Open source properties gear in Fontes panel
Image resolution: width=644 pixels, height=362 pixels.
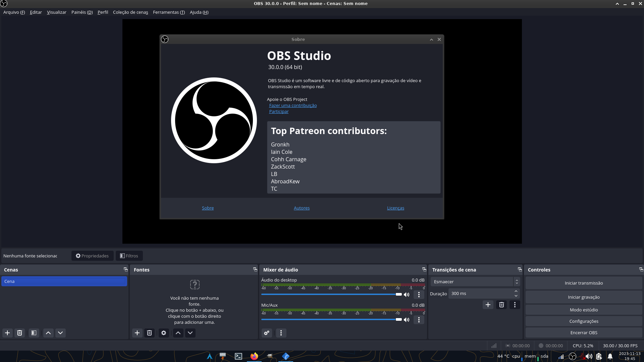tap(164, 333)
